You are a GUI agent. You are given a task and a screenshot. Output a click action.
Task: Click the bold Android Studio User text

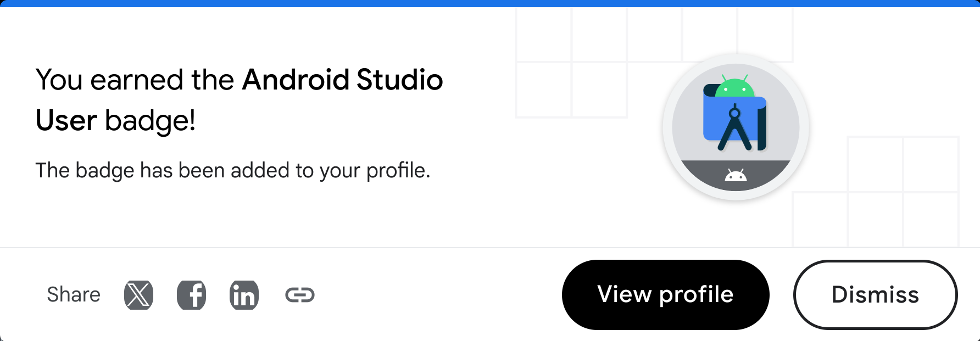pyautogui.click(x=342, y=80)
